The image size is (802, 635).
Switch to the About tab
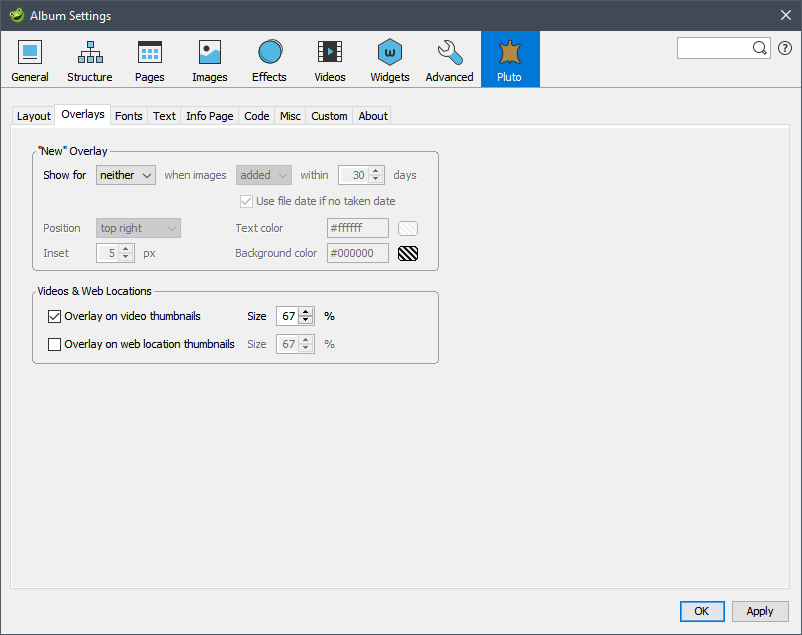point(373,116)
